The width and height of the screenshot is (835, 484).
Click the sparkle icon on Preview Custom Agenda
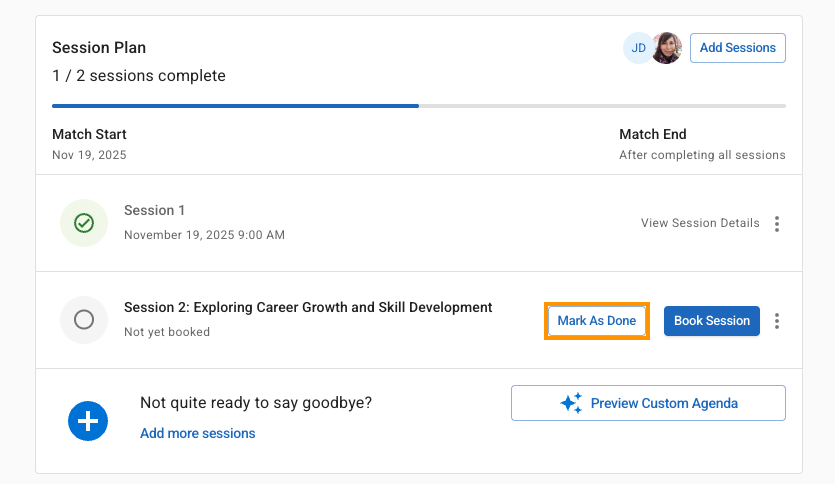(570, 404)
